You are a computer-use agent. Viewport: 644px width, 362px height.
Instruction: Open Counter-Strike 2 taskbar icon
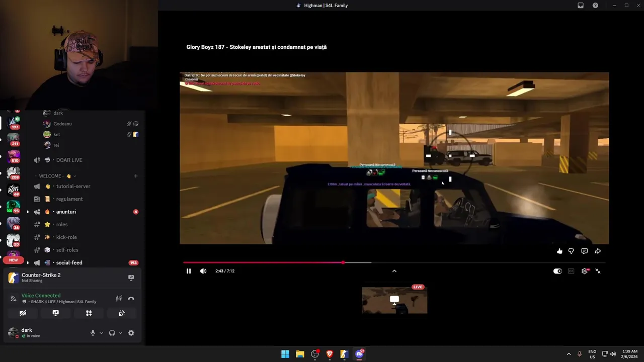(344, 354)
